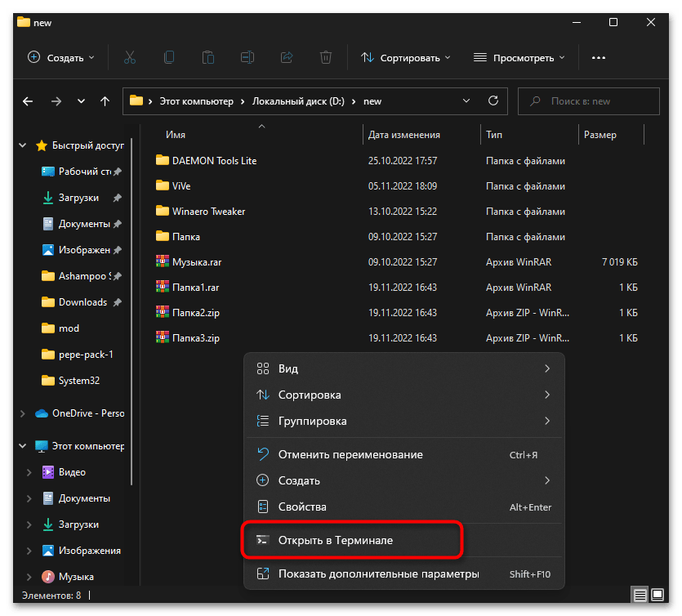The image size is (682, 616).
Task: Click the Delete trash icon in toolbar
Action: pyautogui.click(x=326, y=57)
